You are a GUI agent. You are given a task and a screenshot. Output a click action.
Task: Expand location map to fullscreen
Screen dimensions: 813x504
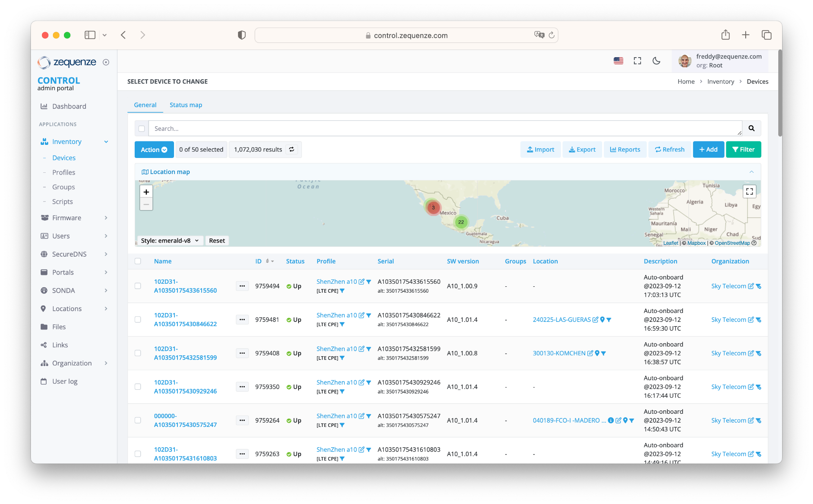[749, 191]
